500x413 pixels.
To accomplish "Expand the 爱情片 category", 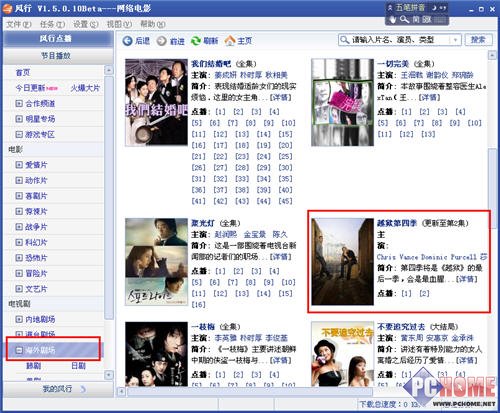I will pos(19,165).
